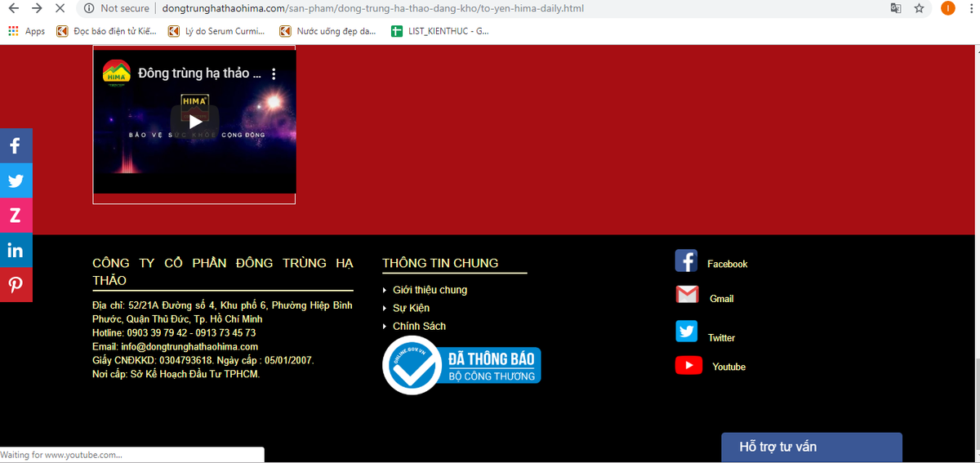
Task: Open the 'Youtube' text link in footer
Action: click(x=728, y=367)
